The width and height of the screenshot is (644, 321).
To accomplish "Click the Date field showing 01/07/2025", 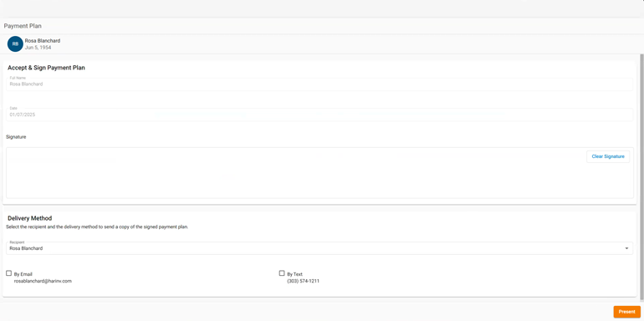I will 319,115.
